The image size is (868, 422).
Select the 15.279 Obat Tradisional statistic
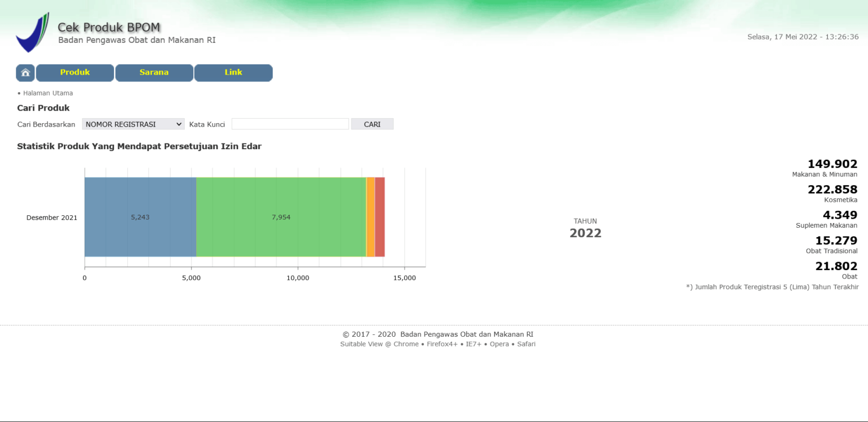(836, 241)
